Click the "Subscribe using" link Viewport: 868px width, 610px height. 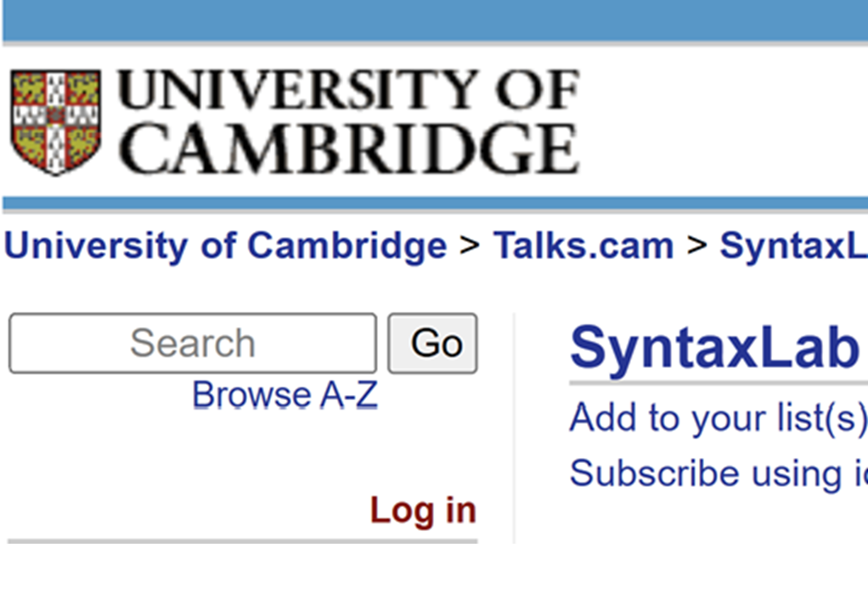point(718,473)
